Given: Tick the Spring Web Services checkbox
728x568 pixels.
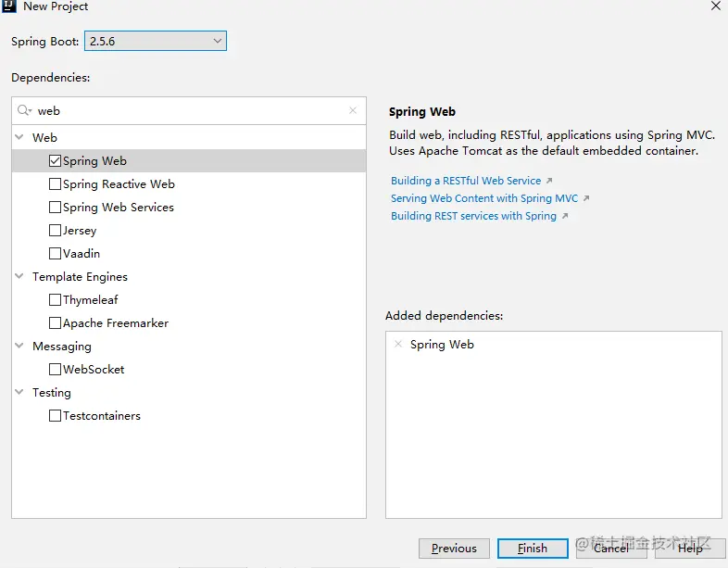Looking at the screenshot, I should click(x=55, y=208).
